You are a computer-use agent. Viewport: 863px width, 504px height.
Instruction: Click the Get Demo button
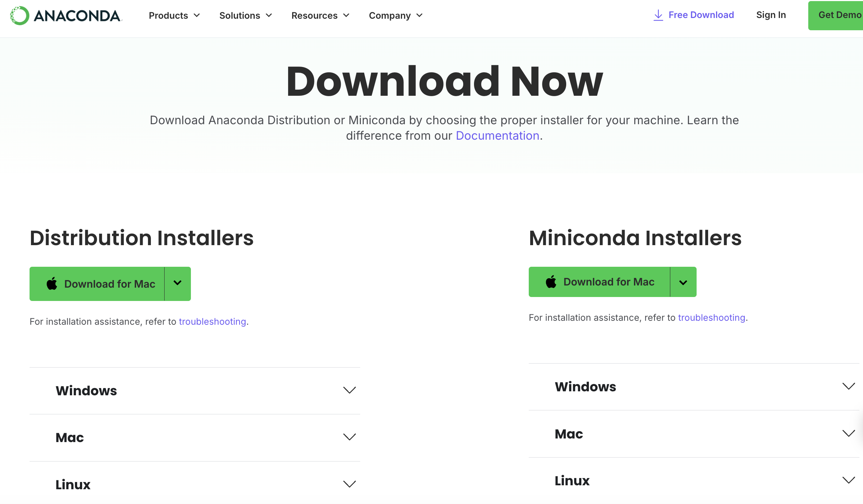[x=836, y=15]
